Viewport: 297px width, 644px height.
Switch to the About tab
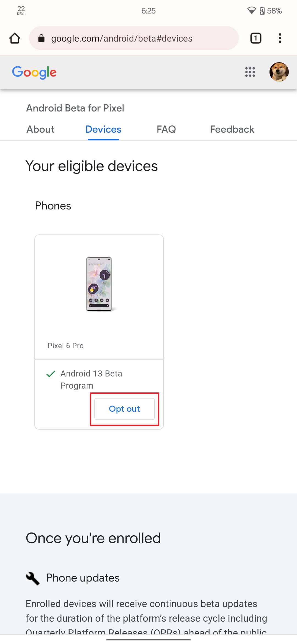click(x=40, y=129)
